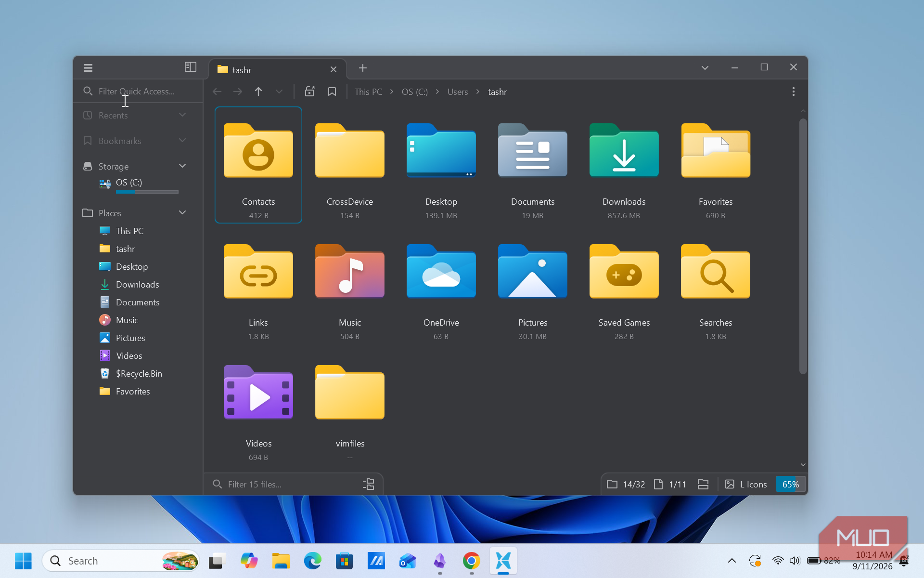Change view mode via L Icons
This screenshot has height=578, width=924.
[746, 484]
